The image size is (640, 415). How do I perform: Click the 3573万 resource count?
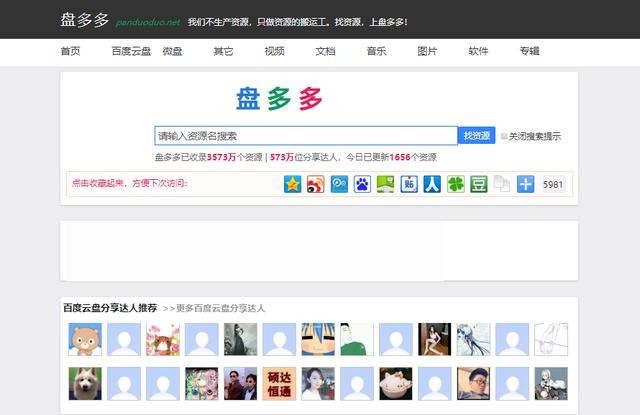pyautogui.click(x=222, y=157)
